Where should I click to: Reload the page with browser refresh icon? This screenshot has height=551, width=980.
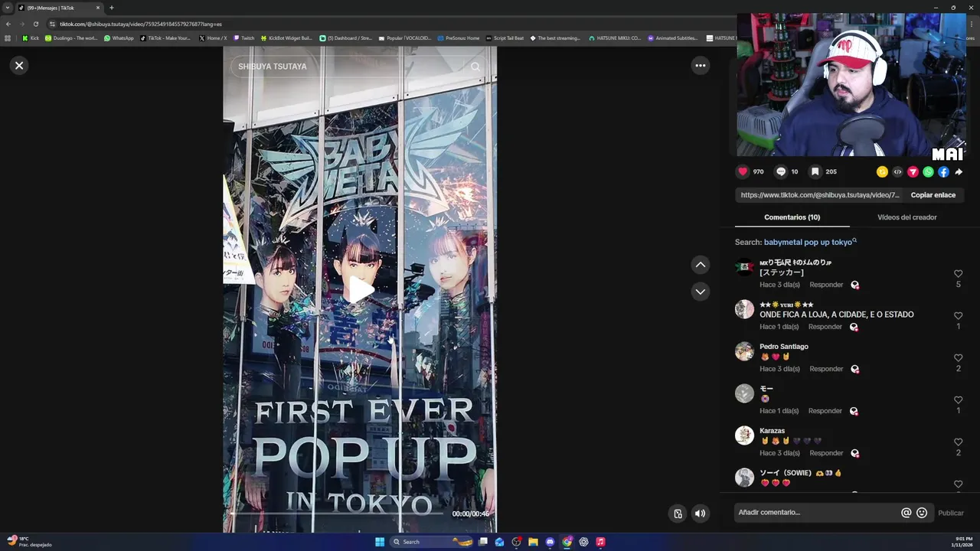click(x=35, y=24)
